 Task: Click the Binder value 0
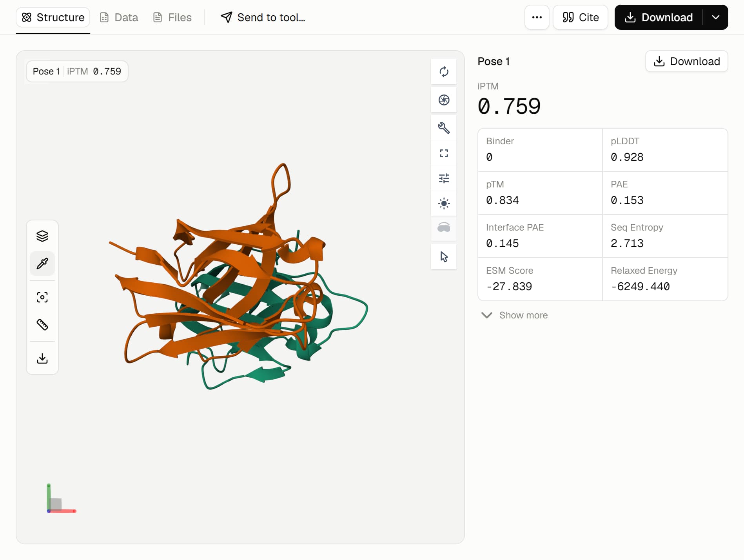coord(489,157)
